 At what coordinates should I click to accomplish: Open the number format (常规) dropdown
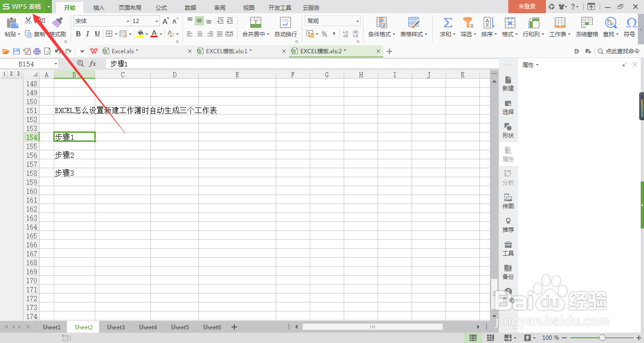coord(356,21)
